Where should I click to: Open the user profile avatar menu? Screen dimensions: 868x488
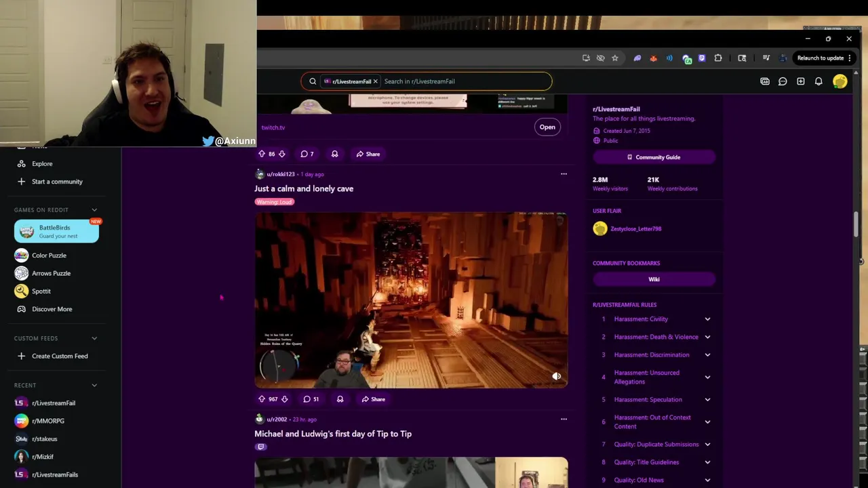click(x=840, y=81)
